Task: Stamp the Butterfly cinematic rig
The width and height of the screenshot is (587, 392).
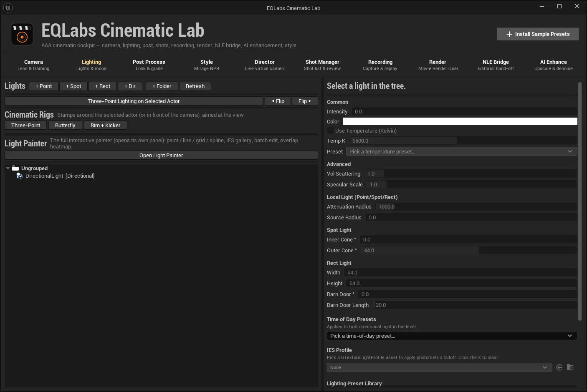Action: [65, 125]
